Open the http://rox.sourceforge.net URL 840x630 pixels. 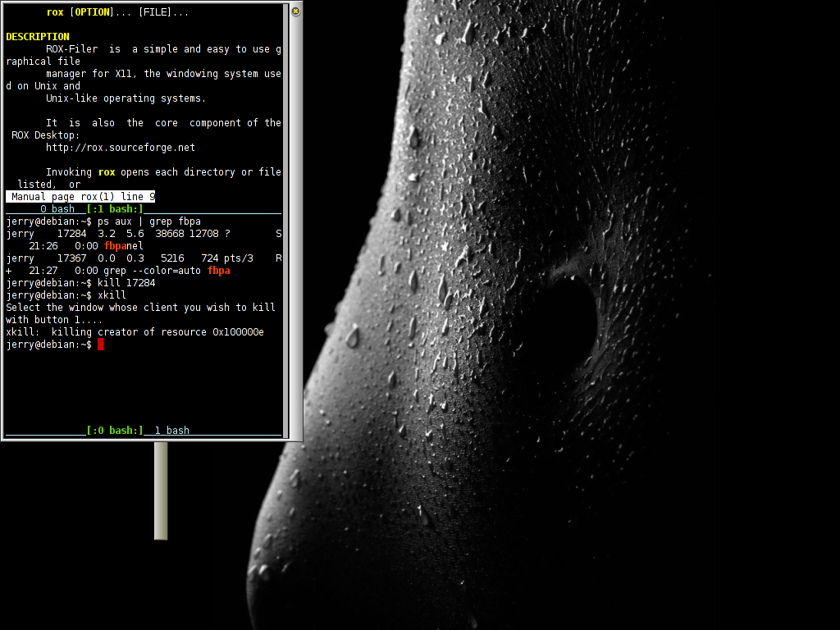(121, 148)
